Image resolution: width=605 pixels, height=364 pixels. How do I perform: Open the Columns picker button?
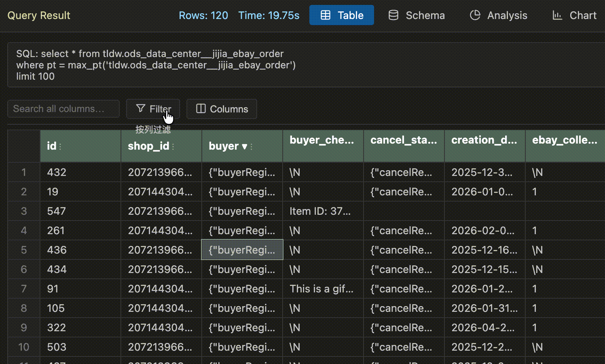tap(222, 109)
